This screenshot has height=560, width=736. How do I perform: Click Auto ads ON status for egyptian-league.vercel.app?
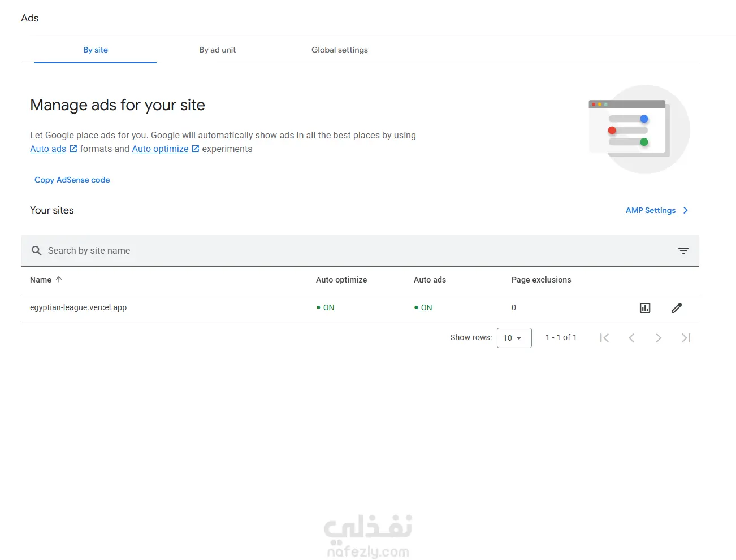(423, 307)
